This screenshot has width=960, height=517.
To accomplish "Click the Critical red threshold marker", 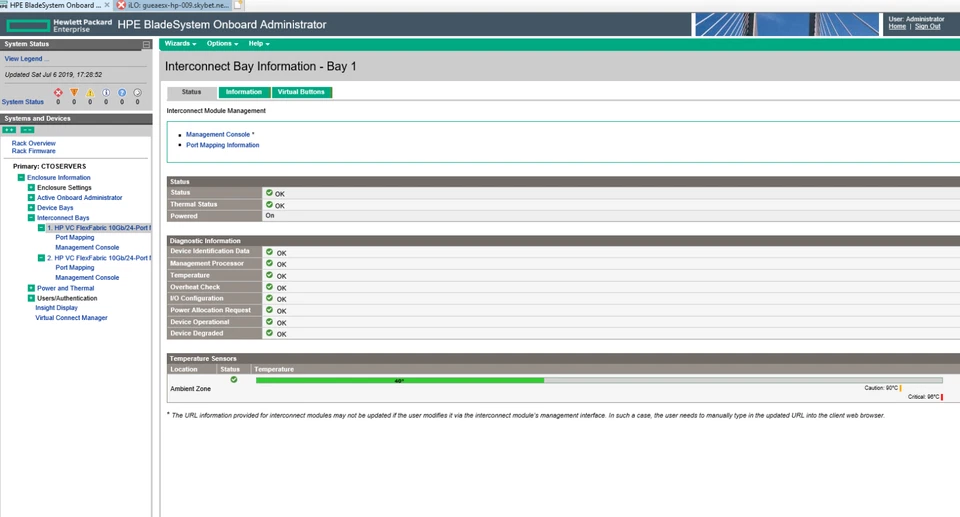I will [942, 397].
